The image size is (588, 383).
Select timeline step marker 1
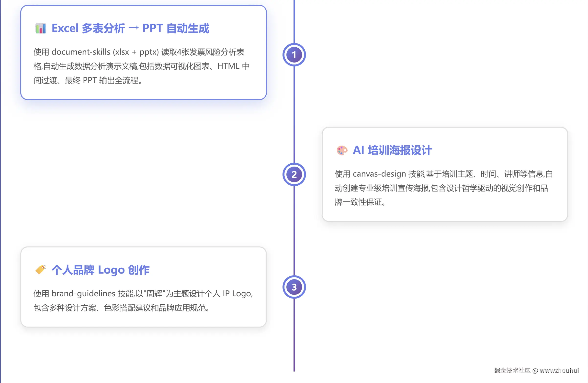[294, 55]
